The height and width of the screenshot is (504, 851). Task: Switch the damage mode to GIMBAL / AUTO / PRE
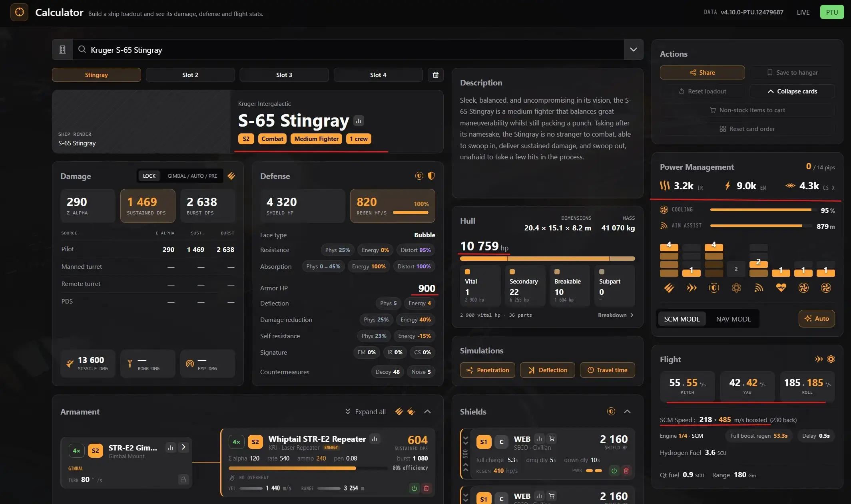192,176
